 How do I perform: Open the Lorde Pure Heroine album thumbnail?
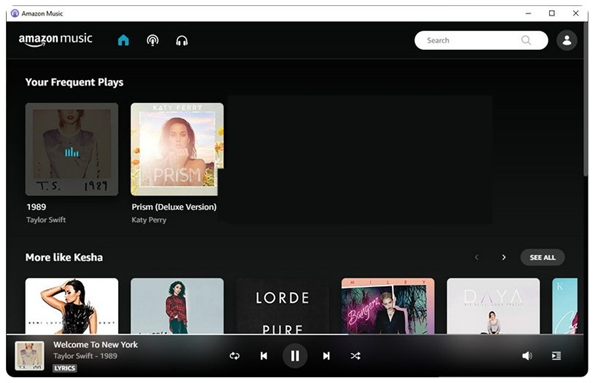click(x=282, y=306)
